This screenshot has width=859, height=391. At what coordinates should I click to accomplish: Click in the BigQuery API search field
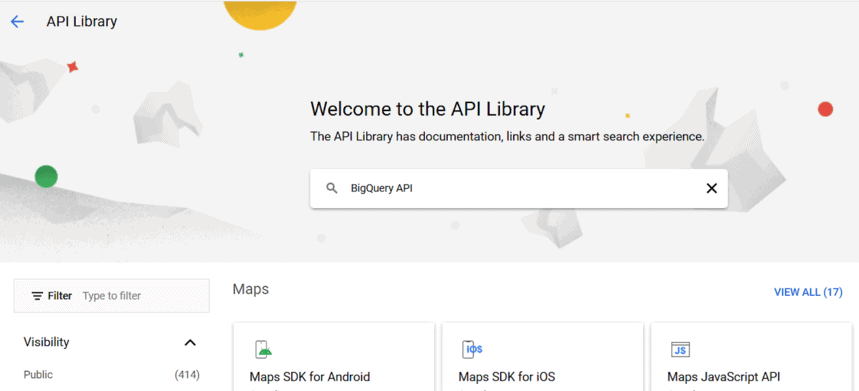point(519,188)
